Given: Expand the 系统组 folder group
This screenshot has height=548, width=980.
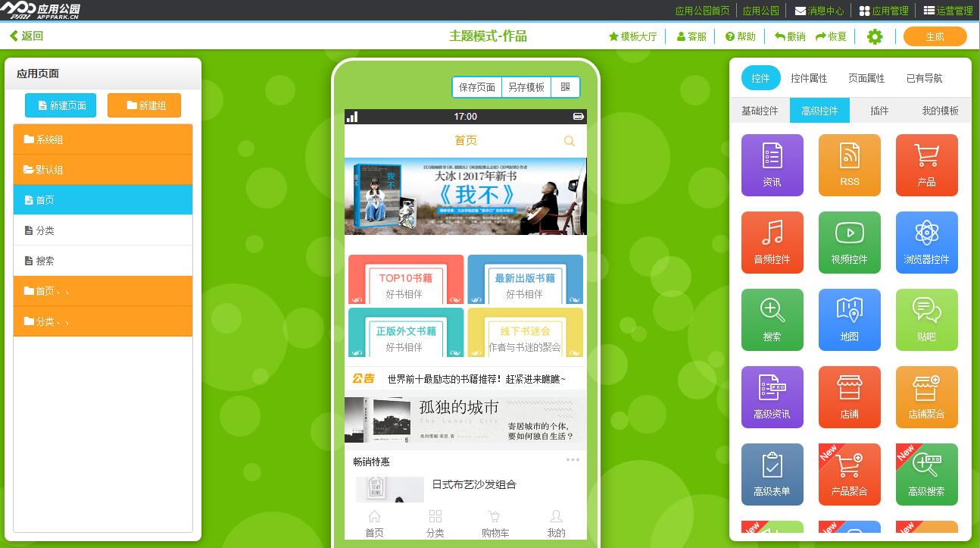Looking at the screenshot, I should (x=103, y=139).
